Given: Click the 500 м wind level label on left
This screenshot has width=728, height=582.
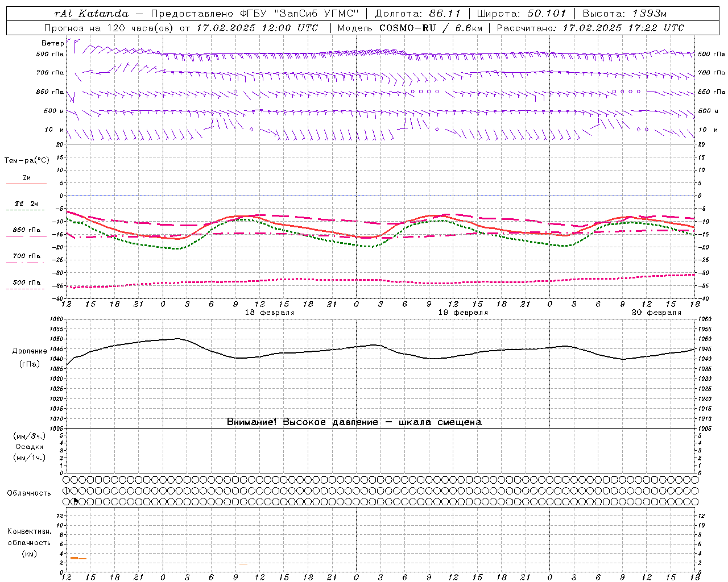Looking at the screenshot, I should click(53, 111).
